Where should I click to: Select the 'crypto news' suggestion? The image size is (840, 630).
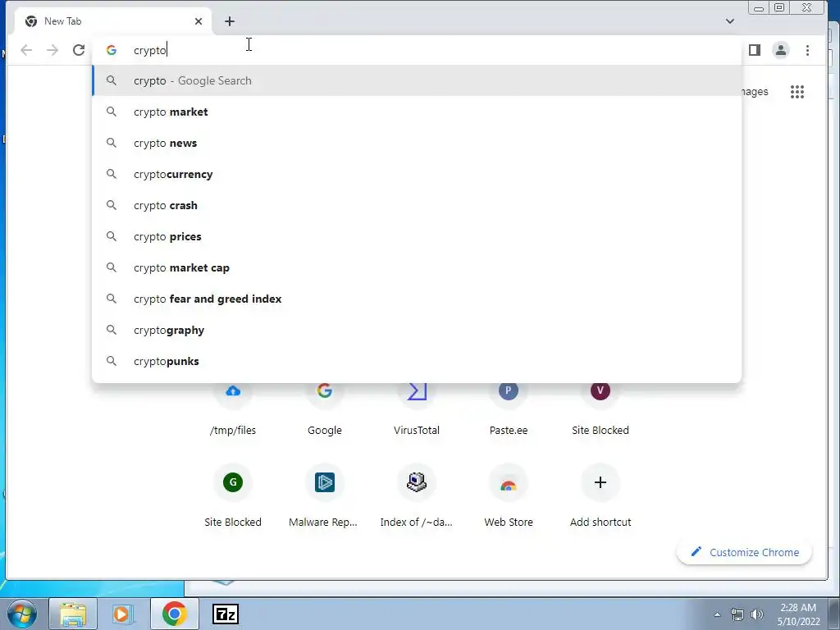pos(417,143)
